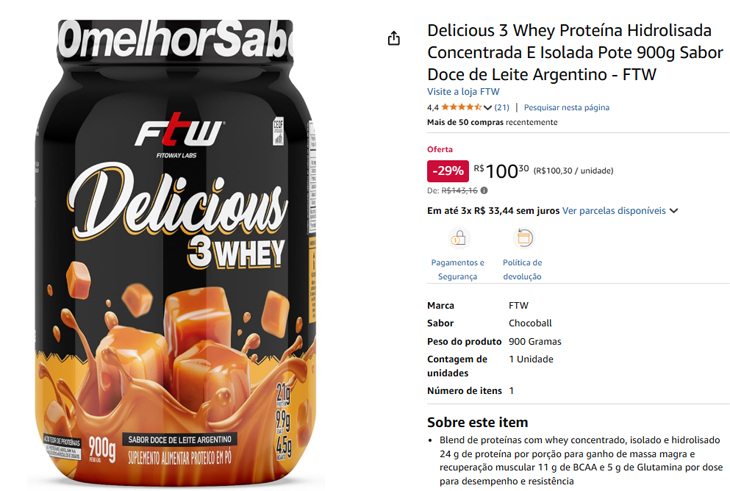Click the product title text
Viewport: 730px width, 491px height.
click(575, 52)
